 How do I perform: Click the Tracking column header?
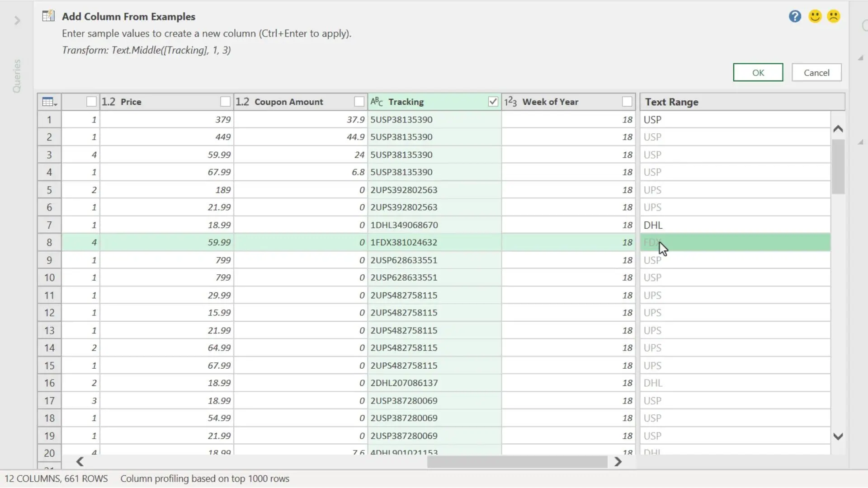coord(406,102)
